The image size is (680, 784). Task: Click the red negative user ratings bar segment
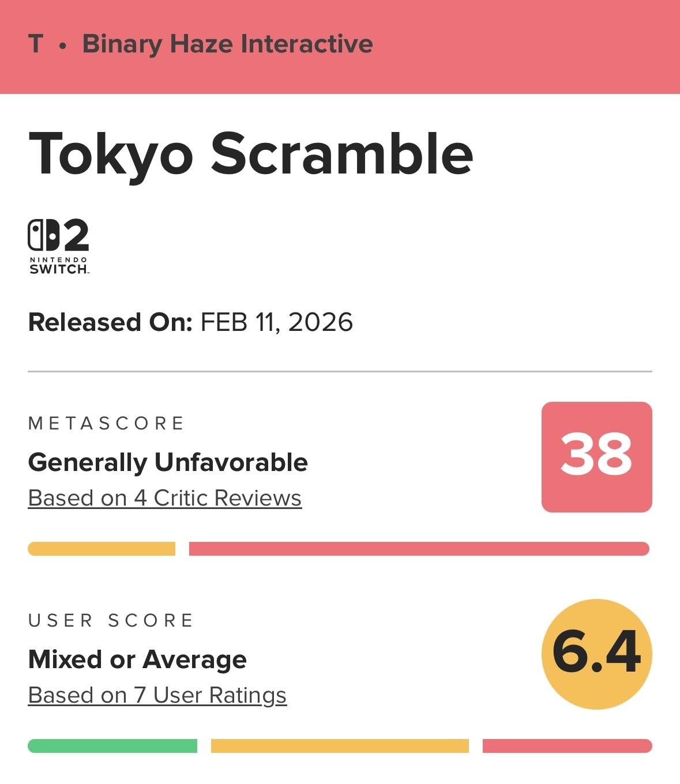pos(567,746)
